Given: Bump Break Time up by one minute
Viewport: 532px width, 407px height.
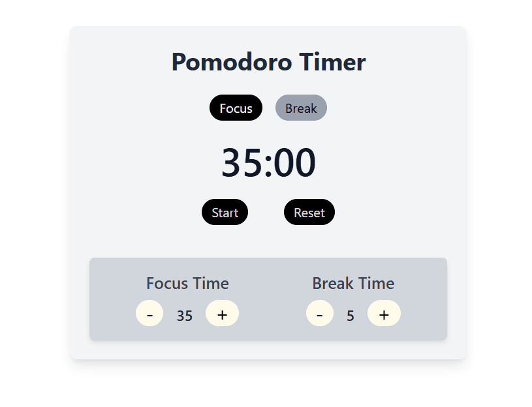Looking at the screenshot, I should click(384, 313).
